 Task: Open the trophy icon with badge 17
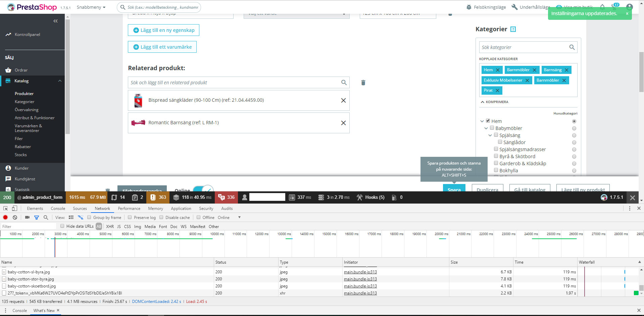click(615, 6)
